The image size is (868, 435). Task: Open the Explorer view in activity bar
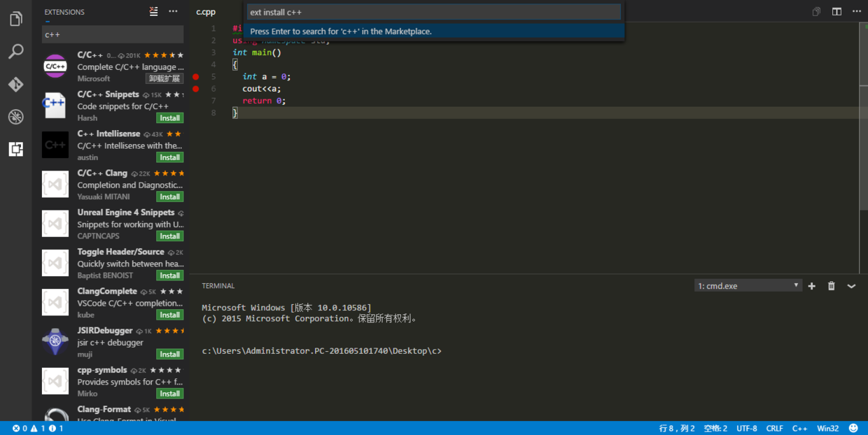(15, 19)
